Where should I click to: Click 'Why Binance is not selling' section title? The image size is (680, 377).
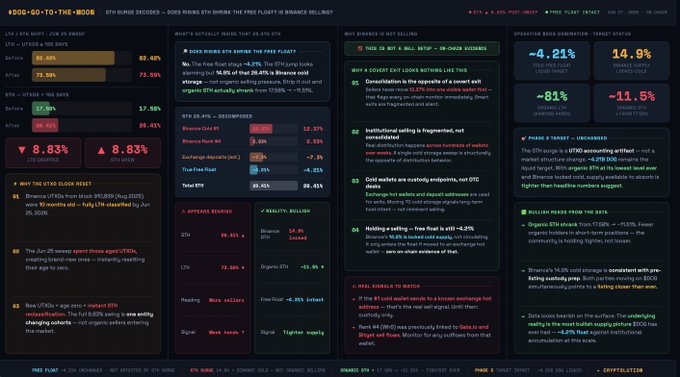pos(381,34)
